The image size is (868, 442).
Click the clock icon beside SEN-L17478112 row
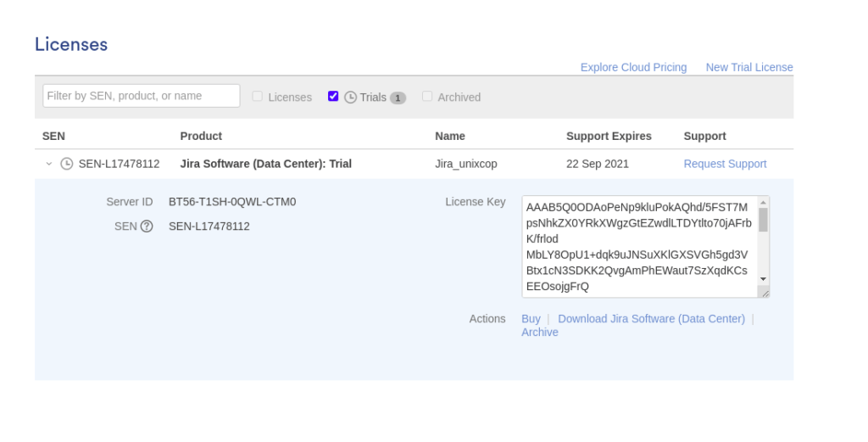point(66,164)
